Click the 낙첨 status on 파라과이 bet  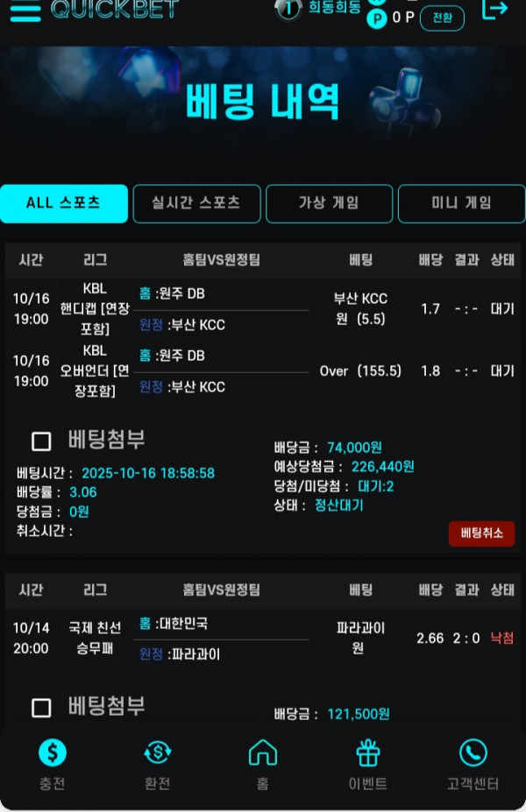[502, 638]
